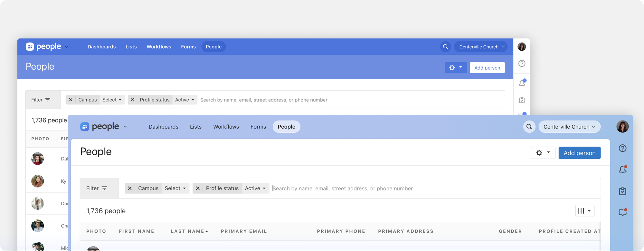This screenshot has width=644, height=251.
Task: Click the search magnifier icon in front window
Action: [529, 127]
